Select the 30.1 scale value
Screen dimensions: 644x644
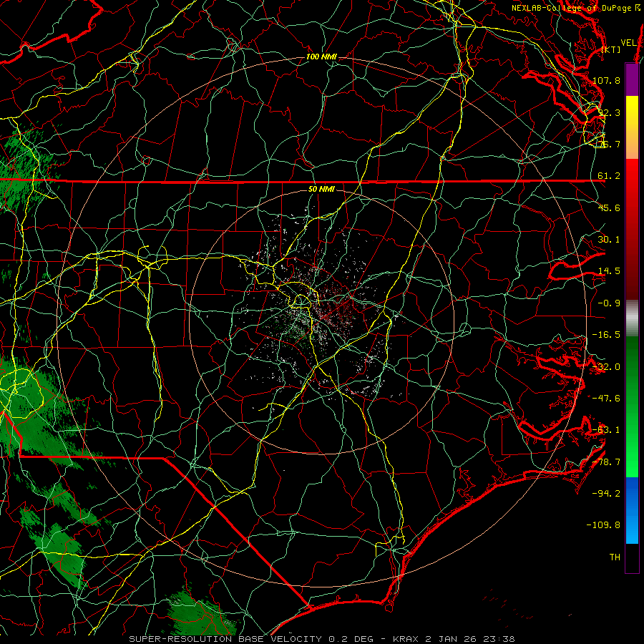[609, 240]
